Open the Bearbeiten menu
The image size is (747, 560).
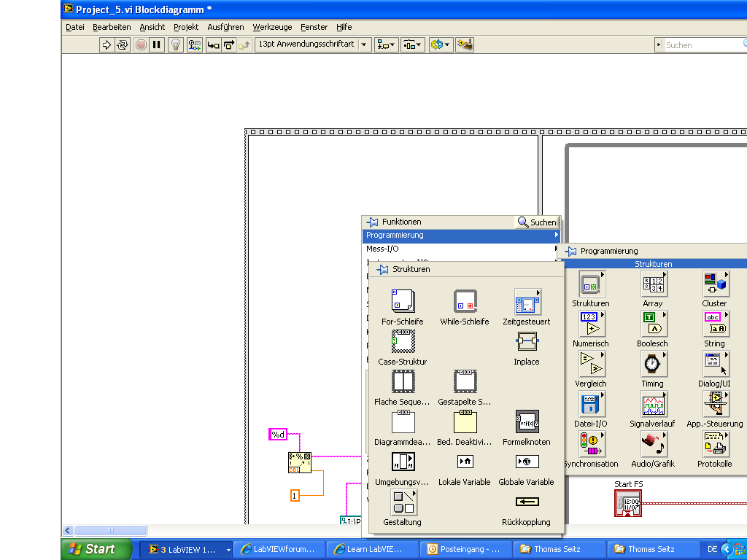tap(112, 27)
